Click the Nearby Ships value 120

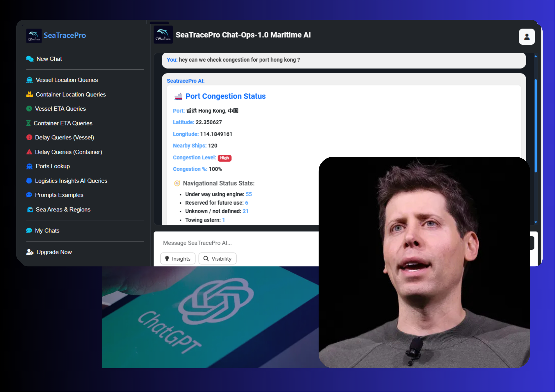click(x=213, y=146)
